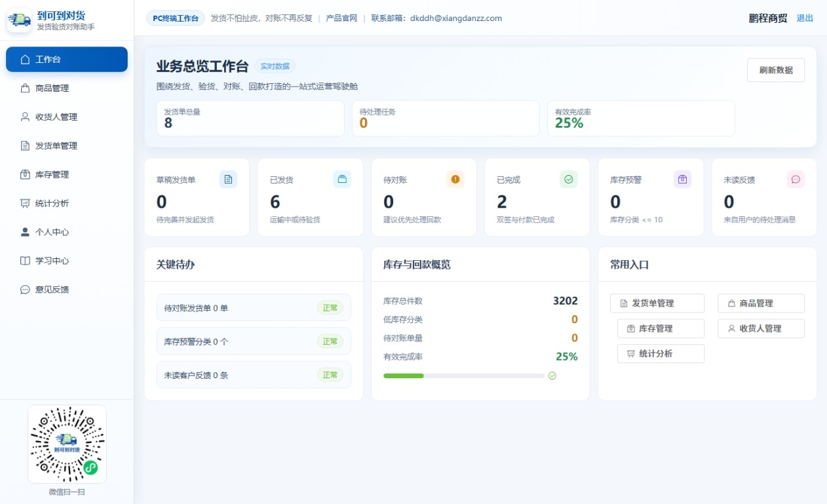The width and height of the screenshot is (827, 504).
Task: Click the 25% value in top summary
Action: tap(569, 123)
